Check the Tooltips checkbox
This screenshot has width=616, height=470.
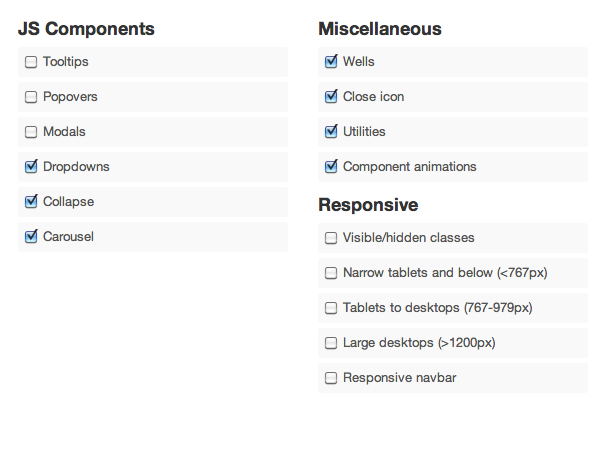pyautogui.click(x=31, y=62)
